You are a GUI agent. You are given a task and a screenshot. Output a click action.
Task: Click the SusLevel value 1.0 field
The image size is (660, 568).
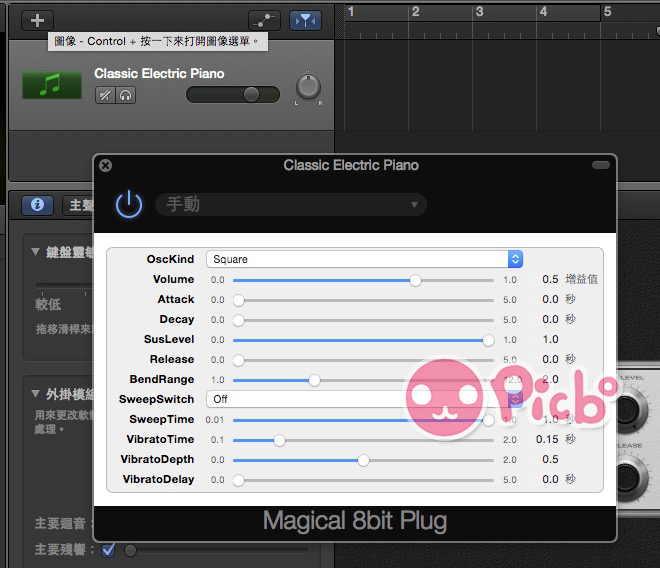[x=550, y=339]
